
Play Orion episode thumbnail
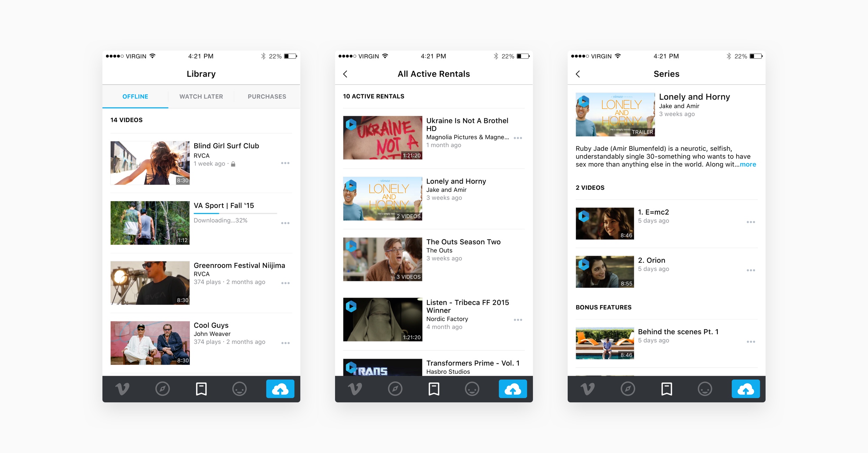pyautogui.click(x=605, y=272)
